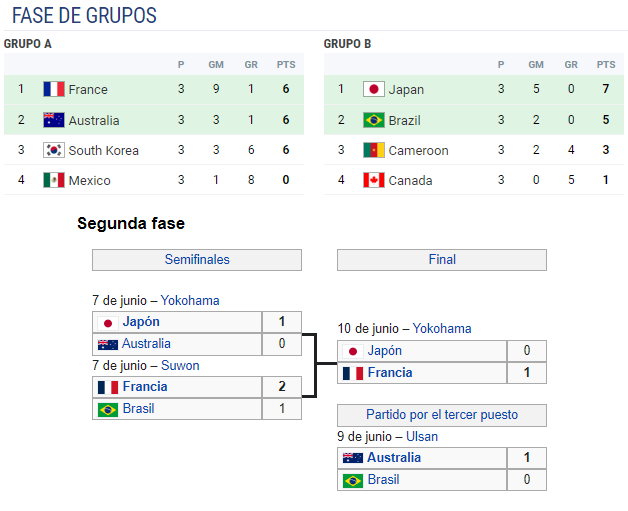The image size is (628, 511).
Task: Click the Canada flag icon
Action: tap(374, 180)
